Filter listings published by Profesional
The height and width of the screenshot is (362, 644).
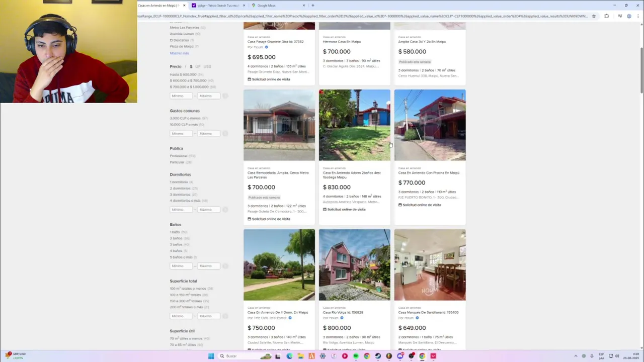179,156
